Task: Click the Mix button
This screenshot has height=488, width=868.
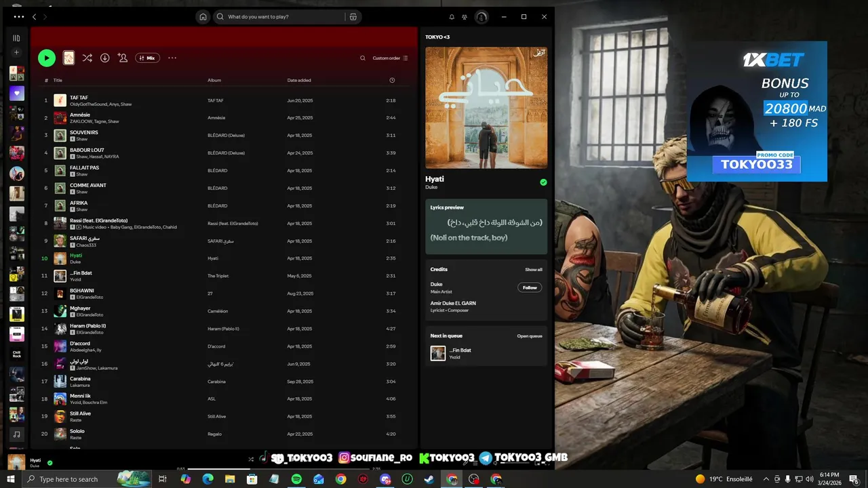Action: pyautogui.click(x=147, y=58)
